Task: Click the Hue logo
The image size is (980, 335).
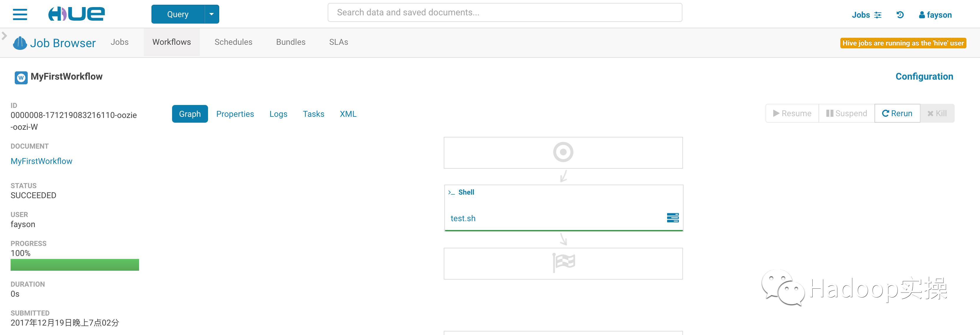Action: (76, 14)
